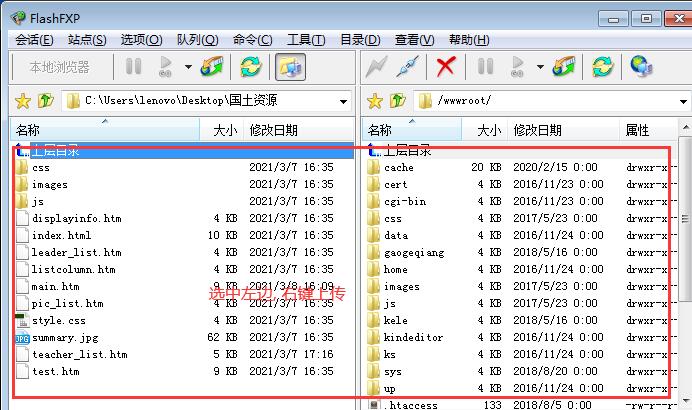Click the disconnect plug icon
692x410 pixels.
tap(407, 67)
